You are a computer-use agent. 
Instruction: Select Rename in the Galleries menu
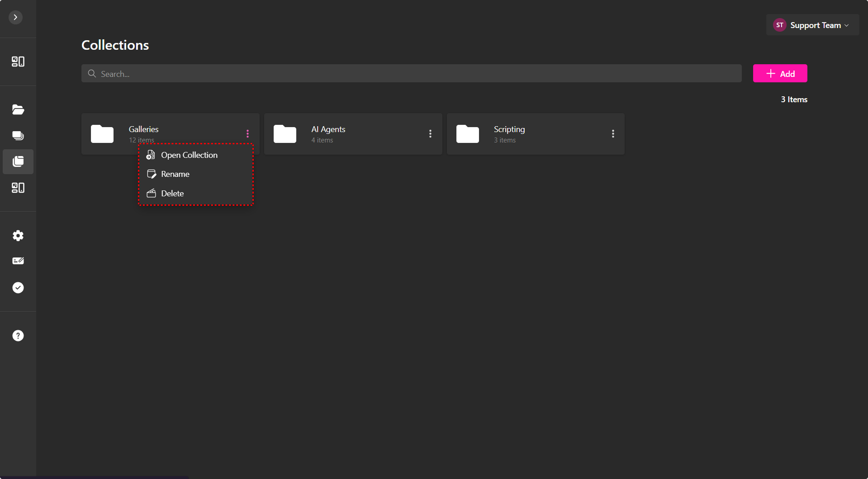[175, 174]
